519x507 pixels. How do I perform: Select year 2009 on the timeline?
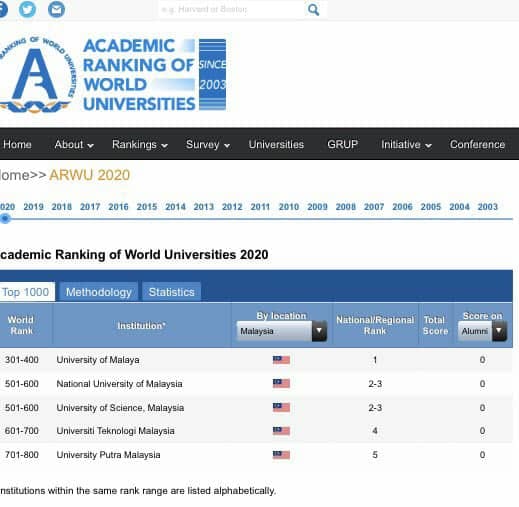tap(317, 207)
